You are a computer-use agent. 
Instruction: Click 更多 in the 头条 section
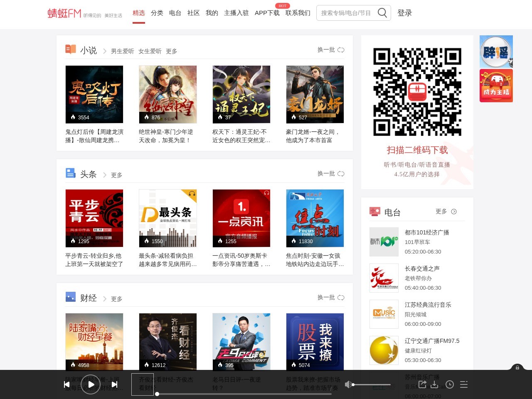coord(117,175)
